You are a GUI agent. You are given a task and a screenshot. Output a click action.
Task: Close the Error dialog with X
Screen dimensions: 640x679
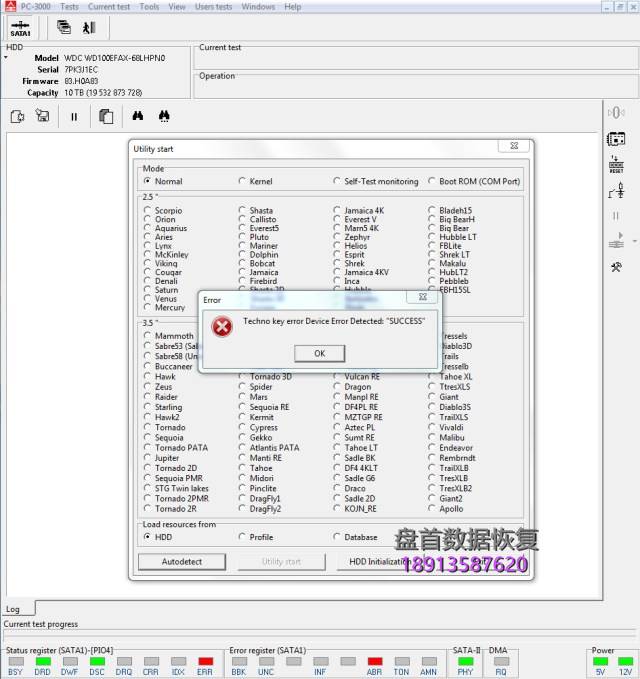click(422, 298)
